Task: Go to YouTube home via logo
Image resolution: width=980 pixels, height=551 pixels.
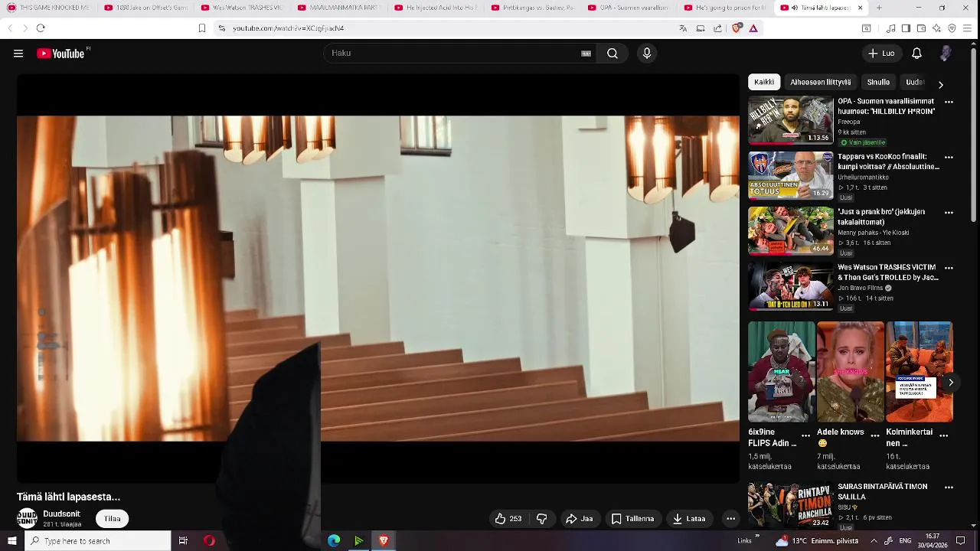Action: click(60, 54)
